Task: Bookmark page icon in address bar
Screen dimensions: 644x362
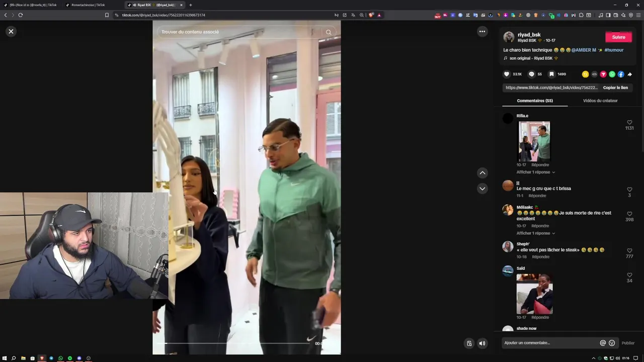Action: (x=107, y=15)
